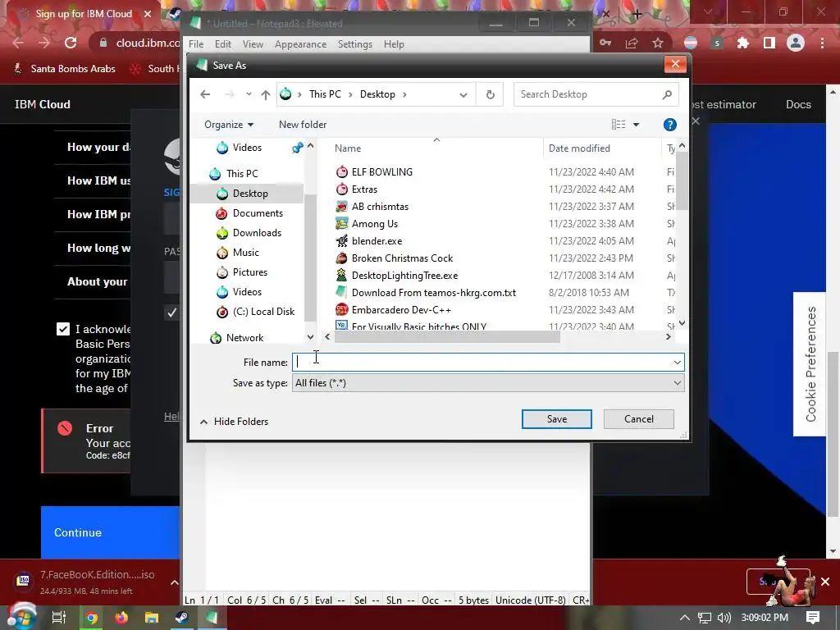Open Chrome extensions puzzle icon
The image size is (840, 630).
coord(743,43)
